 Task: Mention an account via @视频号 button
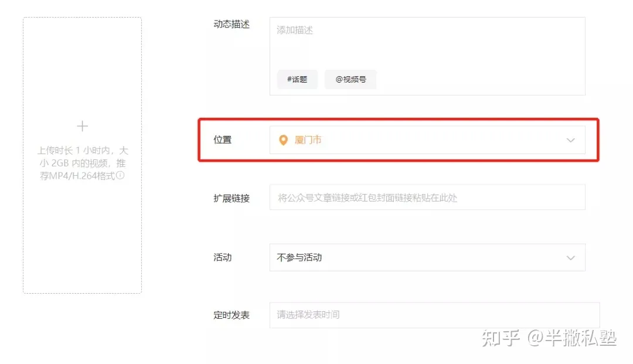click(x=351, y=80)
